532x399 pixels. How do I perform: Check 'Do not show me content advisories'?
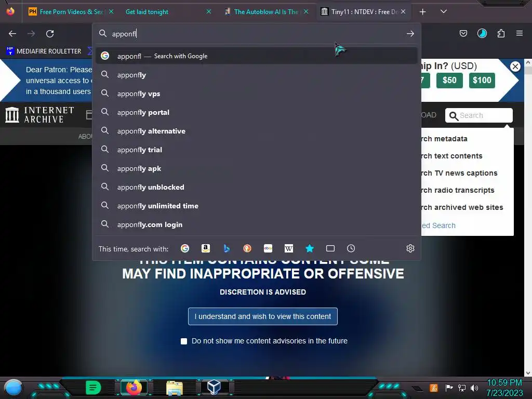184,341
